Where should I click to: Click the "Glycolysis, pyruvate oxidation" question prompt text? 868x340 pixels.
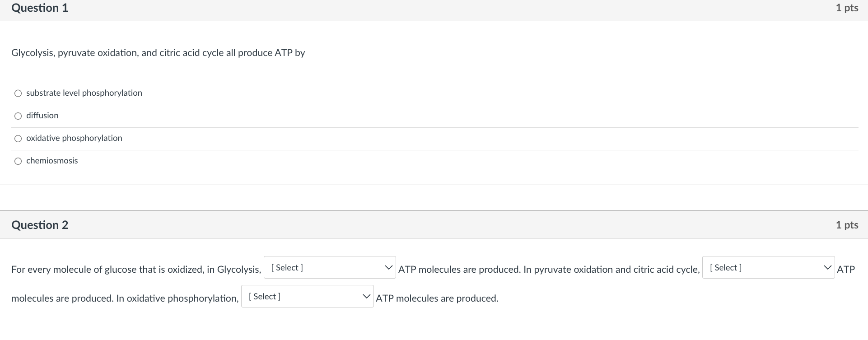[x=158, y=53]
